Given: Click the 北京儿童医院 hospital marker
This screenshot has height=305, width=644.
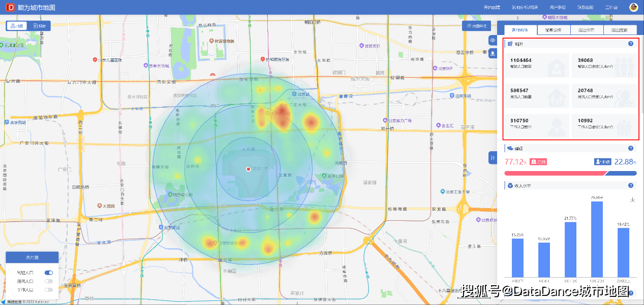Looking at the screenshot, I should click(95, 60).
